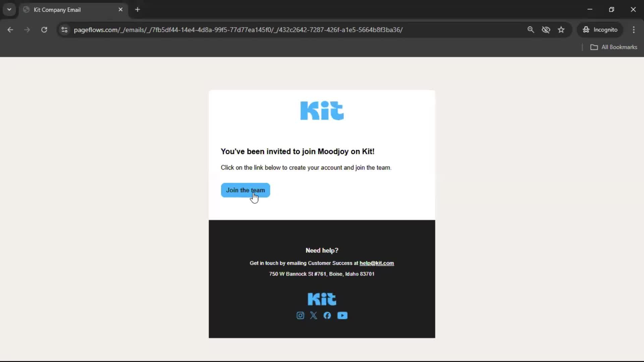Expand the tab search dropdown arrow
Viewport: 644px width, 362px height.
coord(9,9)
